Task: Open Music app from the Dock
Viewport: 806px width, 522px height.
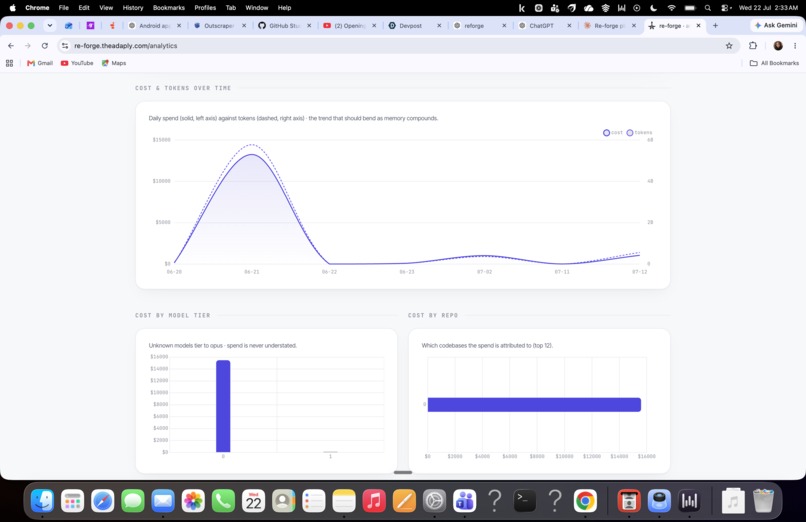Action: 374,500
